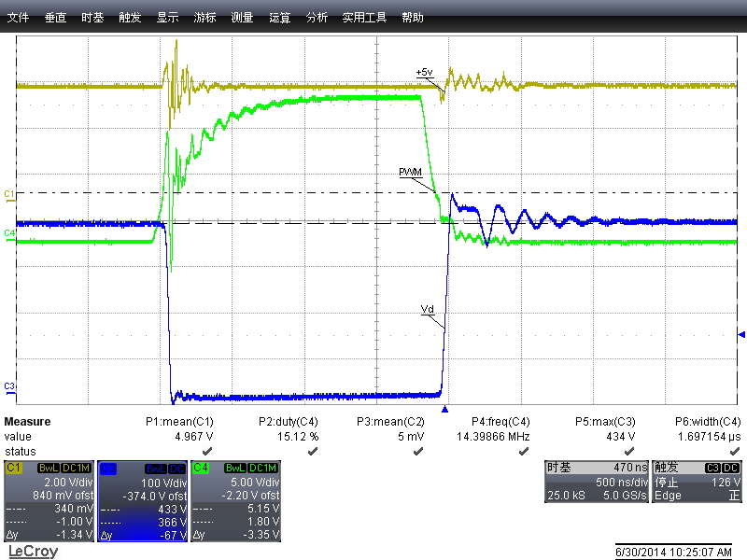Click the 15.12 % duty value

click(298, 437)
